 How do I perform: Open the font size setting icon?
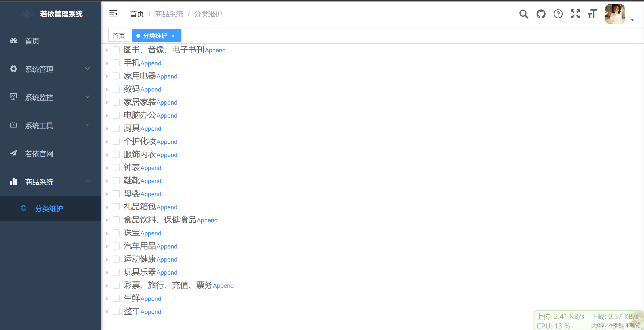pos(592,14)
